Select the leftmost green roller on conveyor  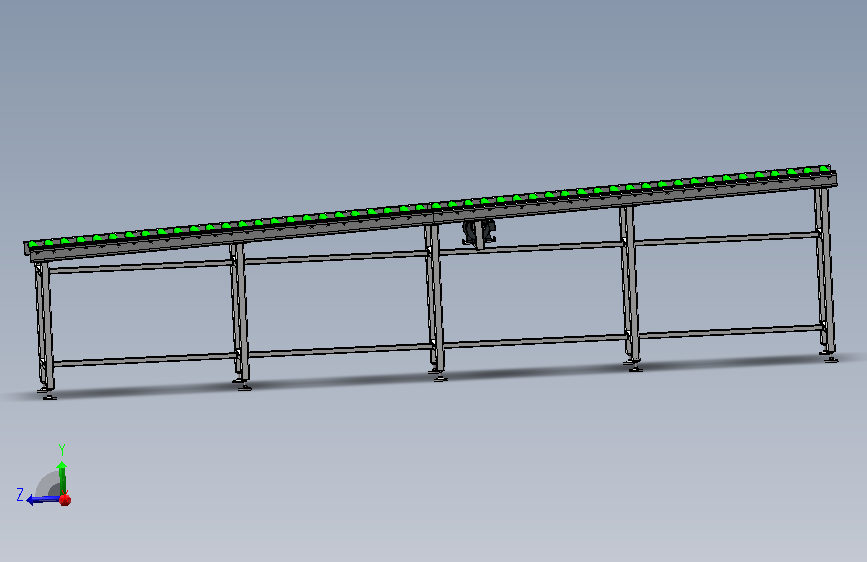(34, 243)
